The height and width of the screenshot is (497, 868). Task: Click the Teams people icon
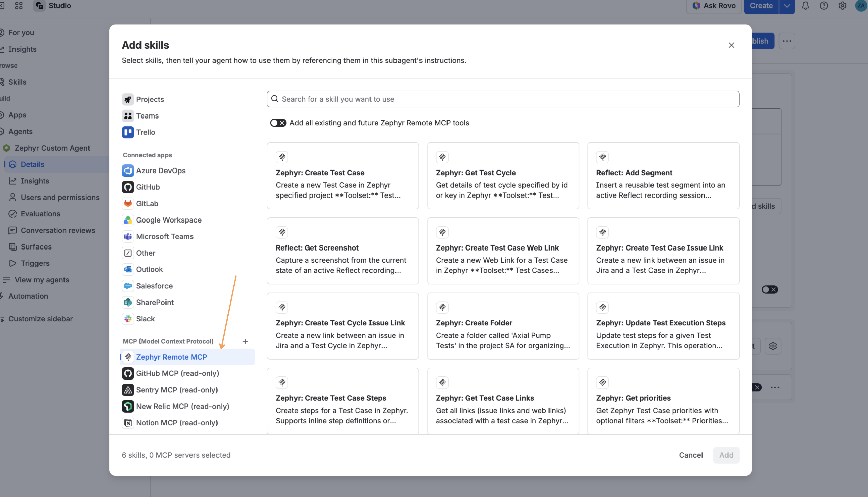128,116
